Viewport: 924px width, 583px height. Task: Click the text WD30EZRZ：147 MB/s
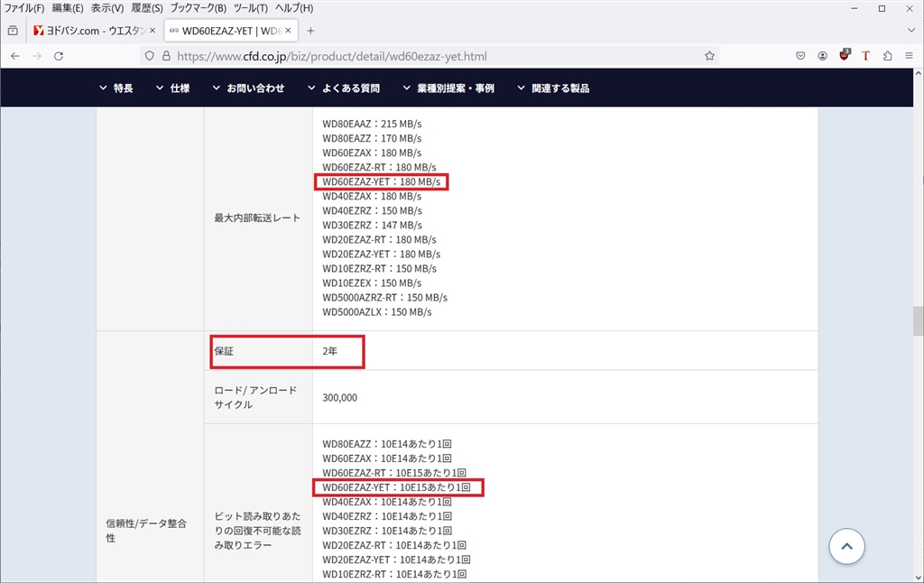372,225
